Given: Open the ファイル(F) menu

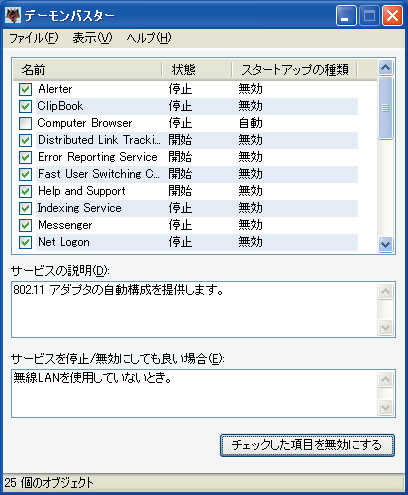Looking at the screenshot, I should 33,38.
